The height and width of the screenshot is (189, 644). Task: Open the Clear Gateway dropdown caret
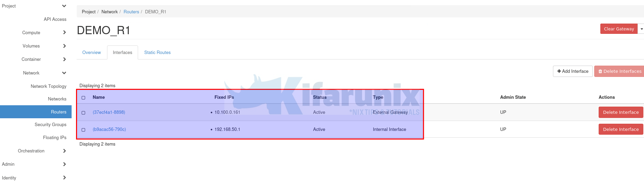pyautogui.click(x=641, y=29)
